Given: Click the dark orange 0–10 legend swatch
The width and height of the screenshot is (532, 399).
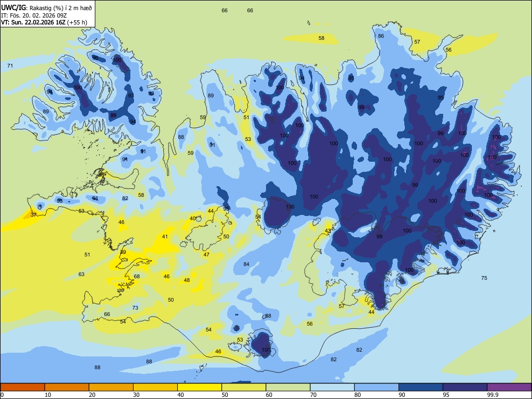Looking at the screenshot, I should pos(22,387).
